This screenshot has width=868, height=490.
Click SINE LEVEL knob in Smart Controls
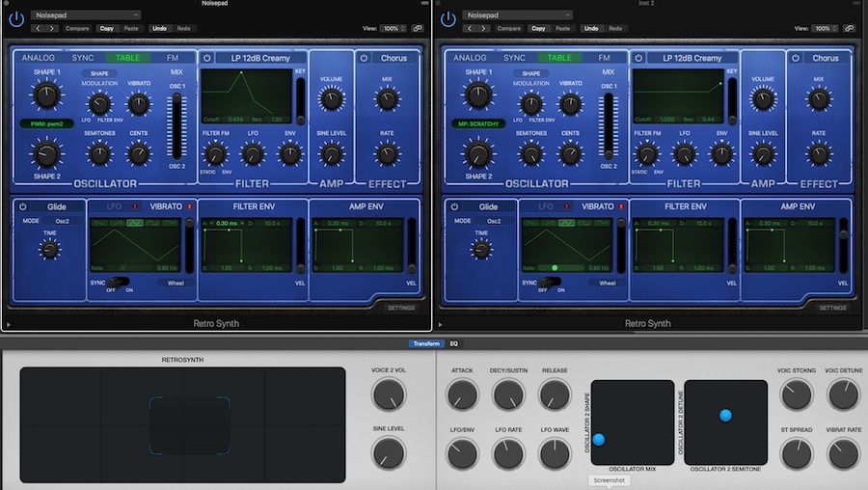389,453
